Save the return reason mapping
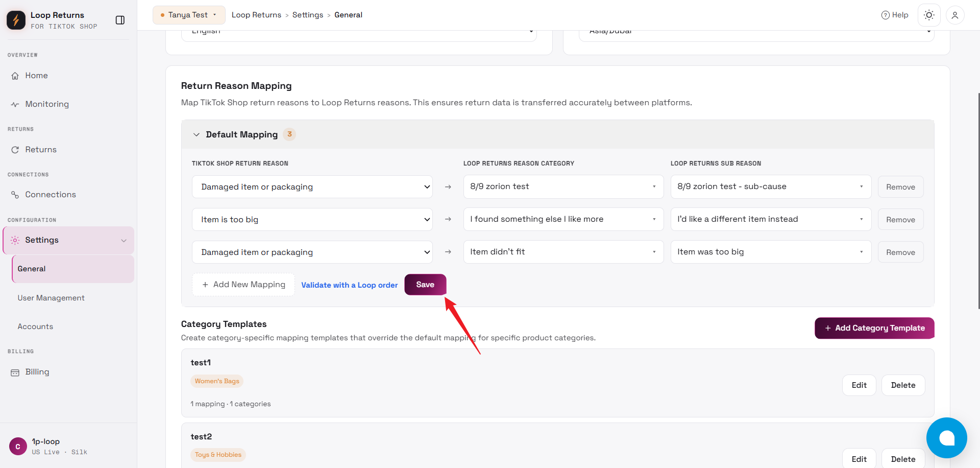The height and width of the screenshot is (468, 980). point(425,285)
